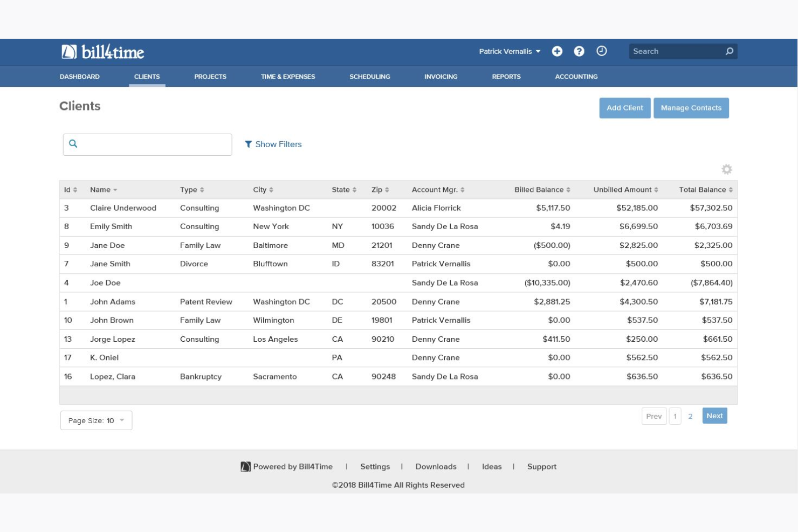Image resolution: width=798 pixels, height=532 pixels.
Task: Click the bill4time logo
Action: [x=102, y=52]
